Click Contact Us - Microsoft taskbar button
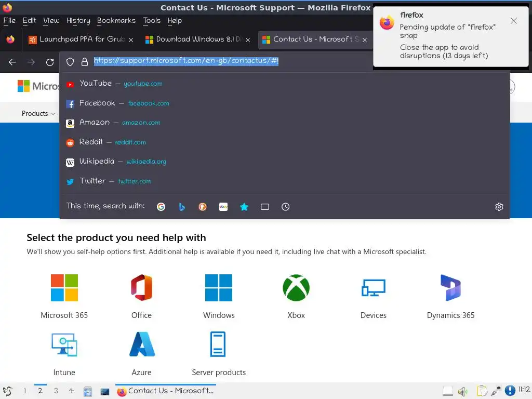Viewport: 532px width, 399px height. click(x=166, y=391)
